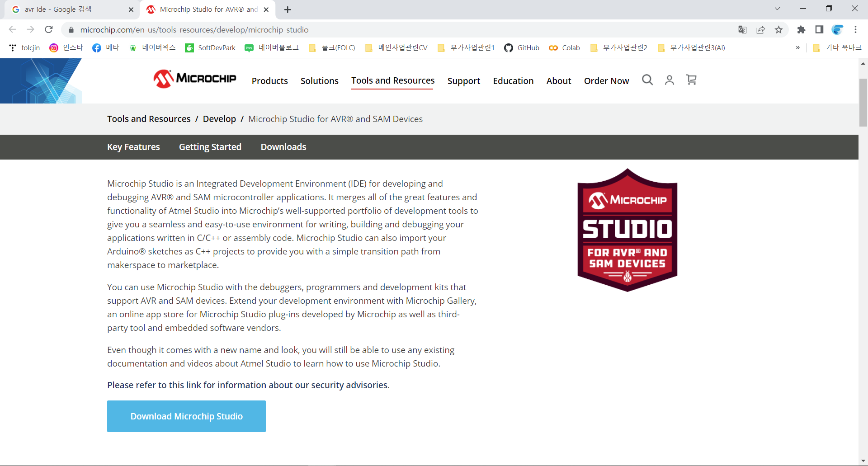Jump to Getting Started section
The width and height of the screenshot is (868, 466).
point(210,147)
